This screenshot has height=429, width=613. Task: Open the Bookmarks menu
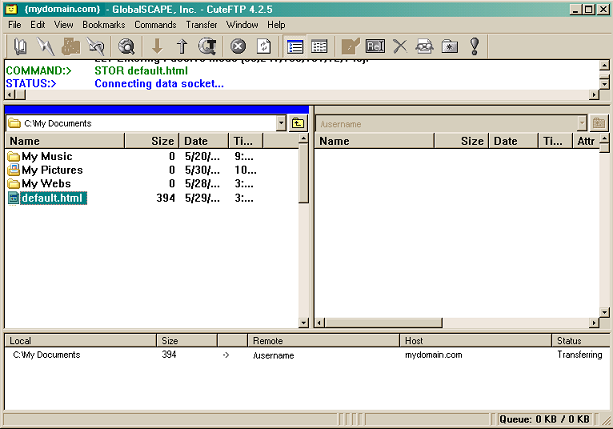click(x=104, y=24)
